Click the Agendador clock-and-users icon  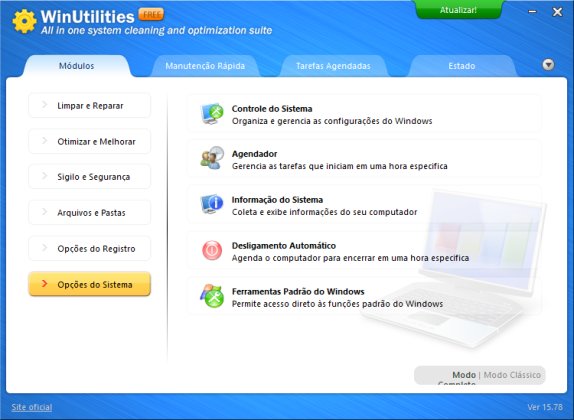coord(212,158)
